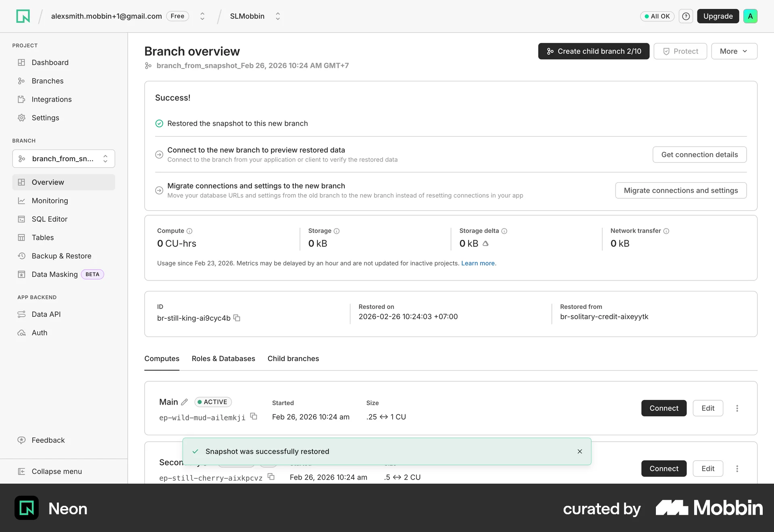Rename Main compute with pencil icon
This screenshot has height=532, width=774.
pyautogui.click(x=184, y=402)
